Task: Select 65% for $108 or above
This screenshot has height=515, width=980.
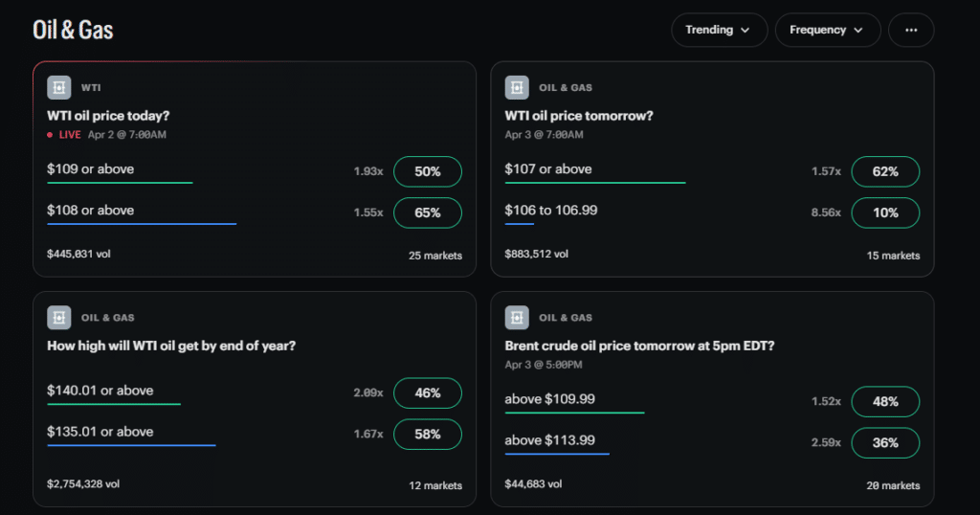Action: coord(427,213)
